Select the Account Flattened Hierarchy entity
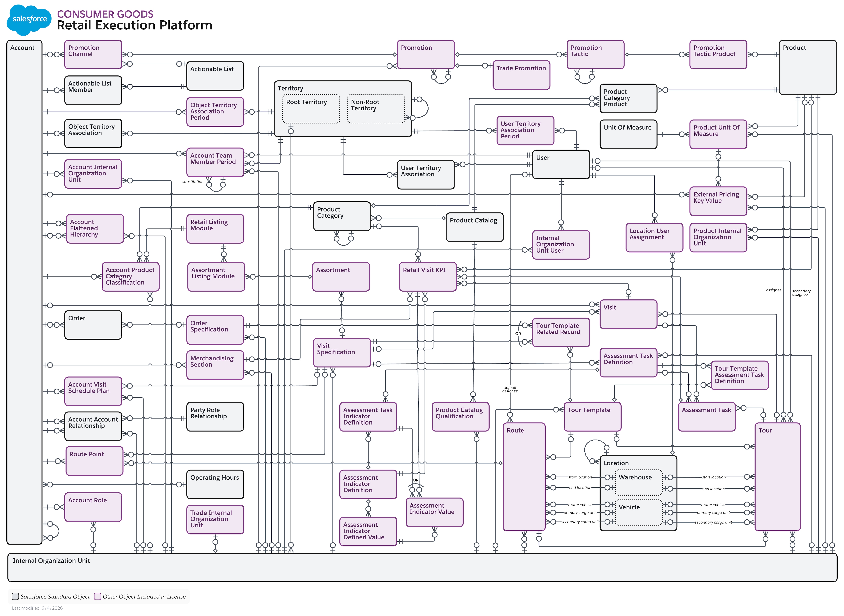The image size is (844, 616). click(x=95, y=229)
